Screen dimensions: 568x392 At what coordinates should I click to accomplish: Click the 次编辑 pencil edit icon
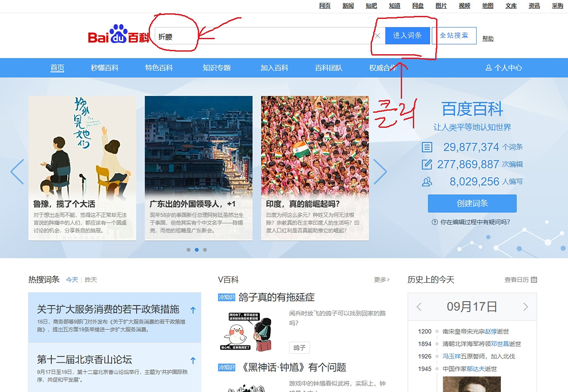pyautogui.click(x=427, y=165)
